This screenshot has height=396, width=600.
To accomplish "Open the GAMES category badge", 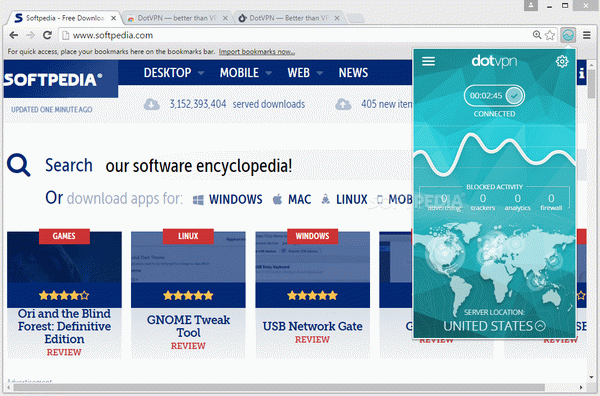I will 64,236.
